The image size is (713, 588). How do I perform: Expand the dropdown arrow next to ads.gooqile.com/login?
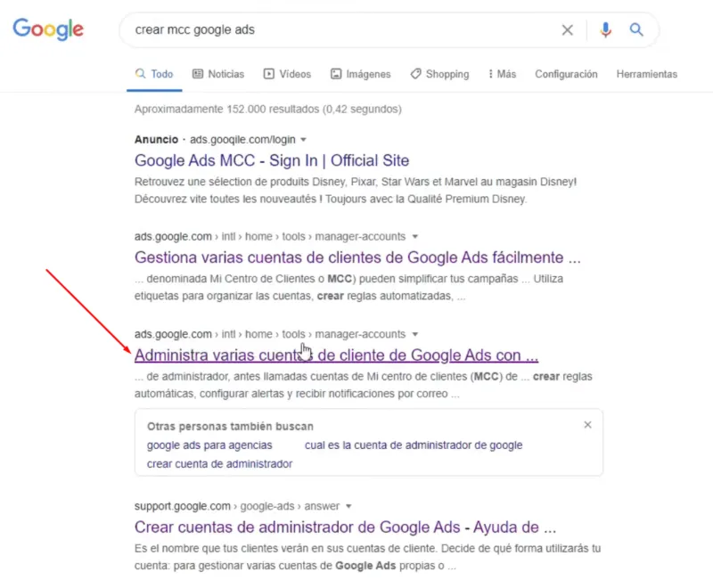coord(303,140)
